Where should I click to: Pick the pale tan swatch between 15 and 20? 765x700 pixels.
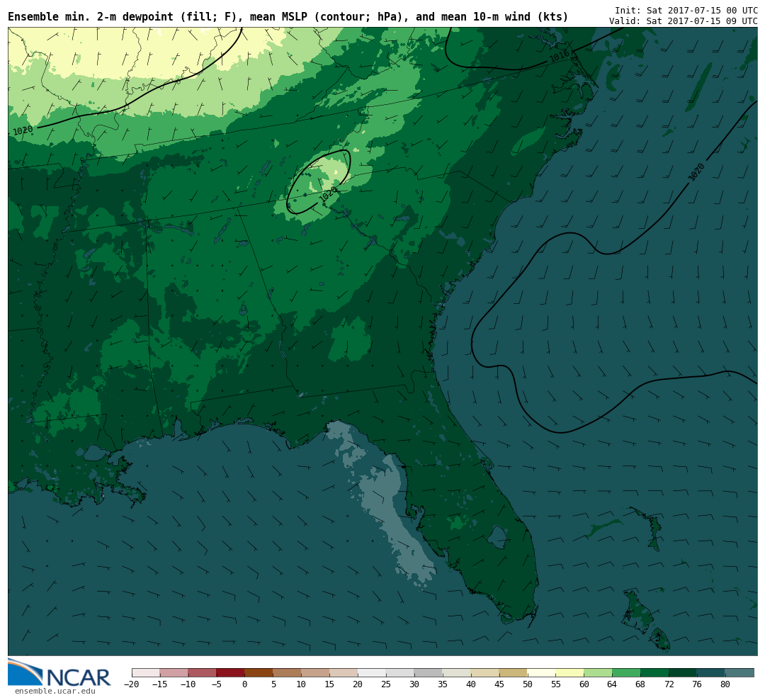344,672
